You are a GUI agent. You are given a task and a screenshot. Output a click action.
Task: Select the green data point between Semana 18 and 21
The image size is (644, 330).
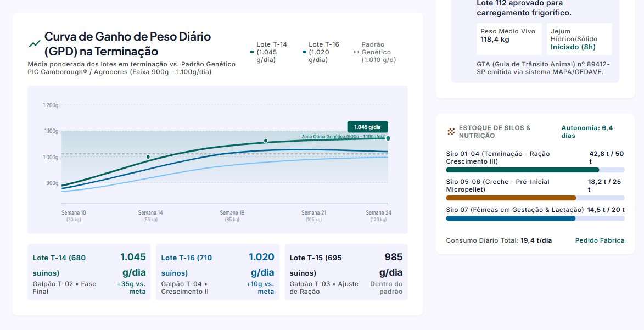(266, 141)
